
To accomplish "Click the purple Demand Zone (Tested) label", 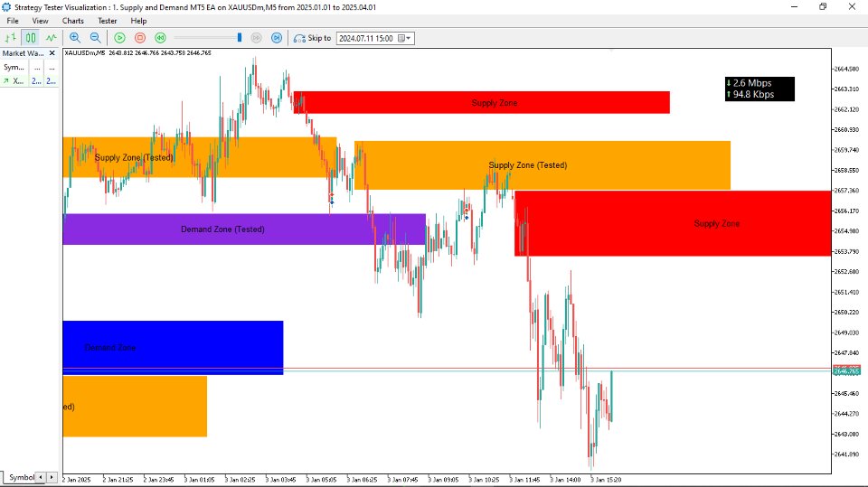I will (222, 229).
